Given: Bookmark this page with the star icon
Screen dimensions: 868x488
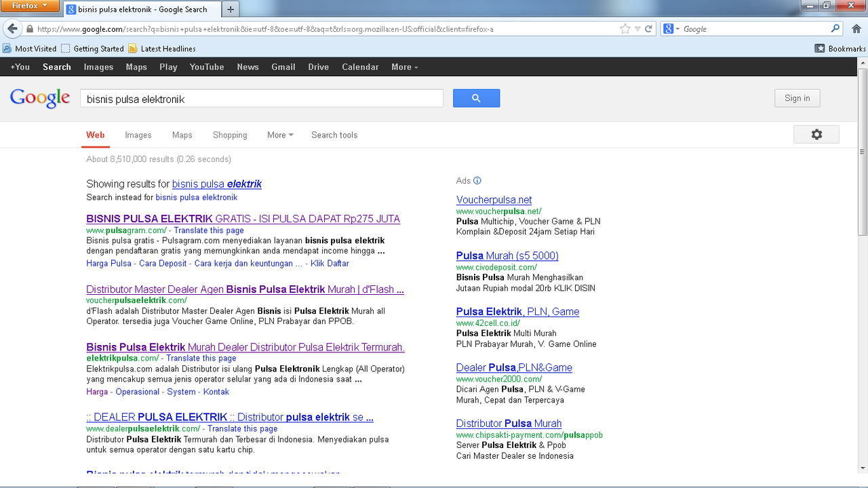Looking at the screenshot, I should (x=625, y=29).
